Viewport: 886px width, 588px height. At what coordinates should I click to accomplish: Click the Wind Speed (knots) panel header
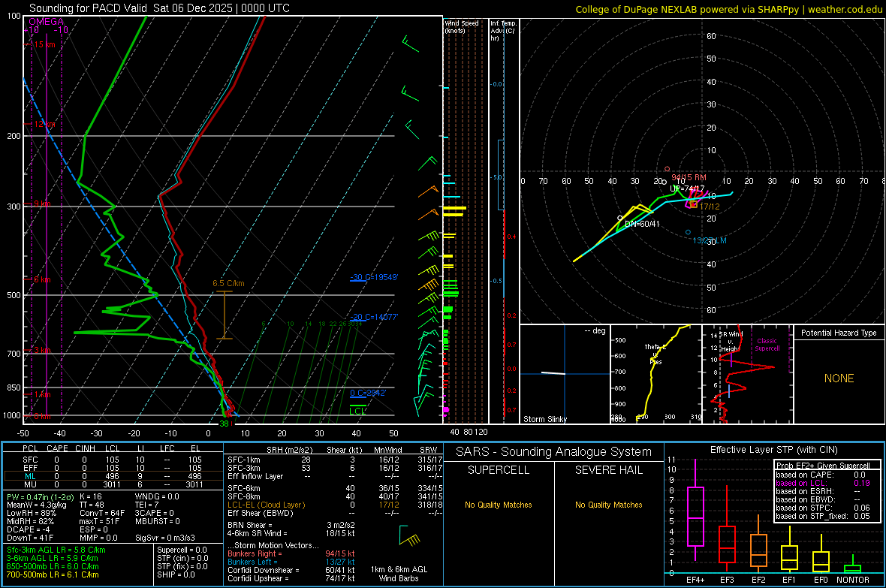462,26
